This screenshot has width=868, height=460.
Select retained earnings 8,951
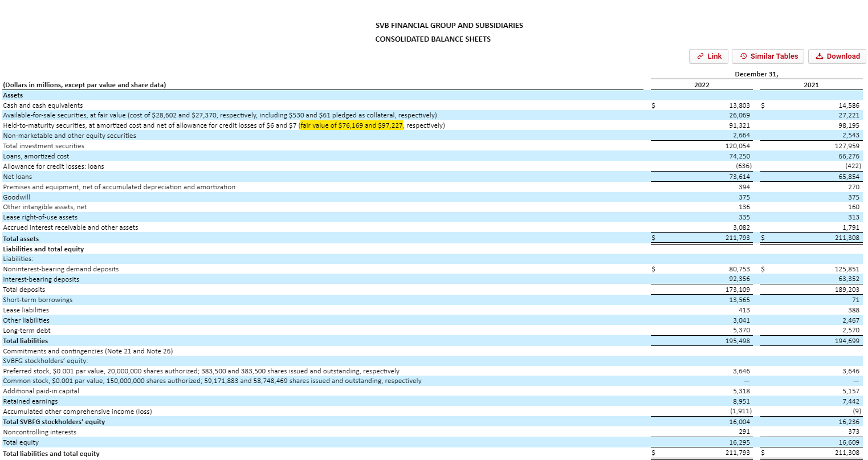click(x=741, y=401)
